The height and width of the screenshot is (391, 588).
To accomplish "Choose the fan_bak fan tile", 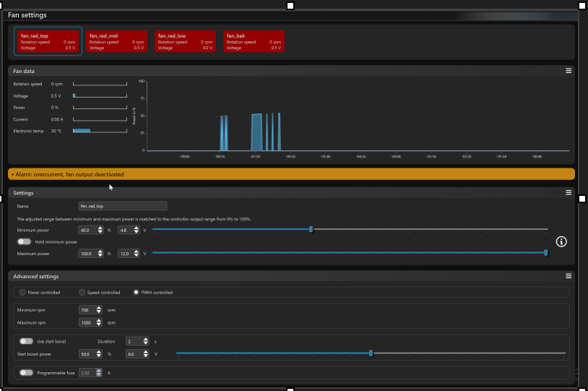I will click(254, 41).
